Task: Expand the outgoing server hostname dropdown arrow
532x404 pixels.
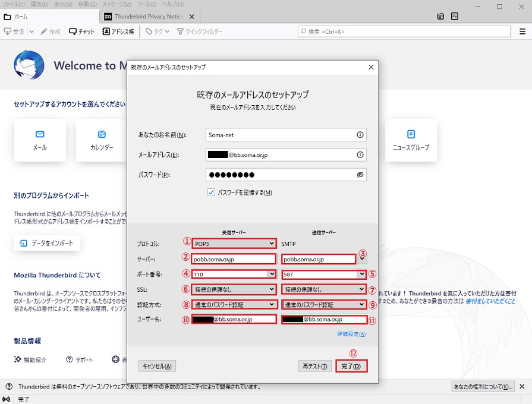Action: pos(363,259)
